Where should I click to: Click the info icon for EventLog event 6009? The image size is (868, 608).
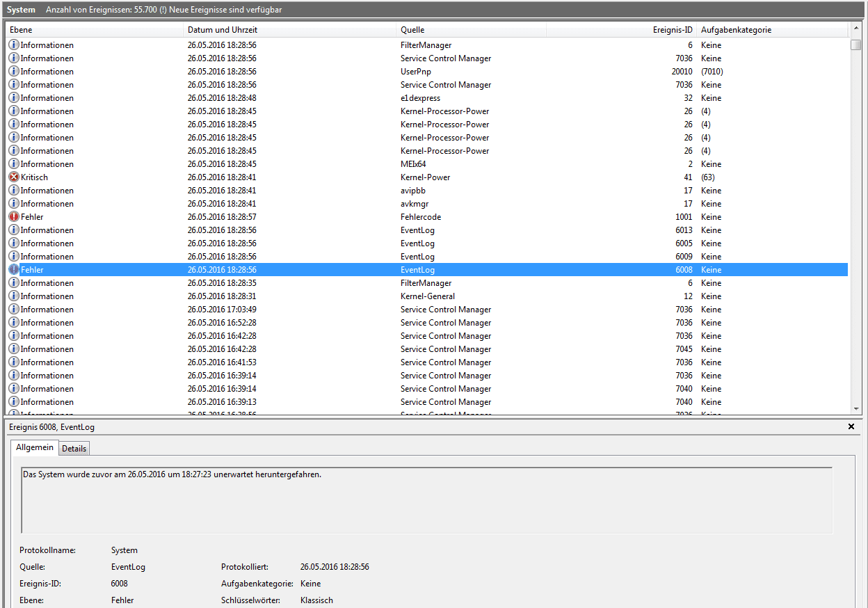pyautogui.click(x=14, y=257)
